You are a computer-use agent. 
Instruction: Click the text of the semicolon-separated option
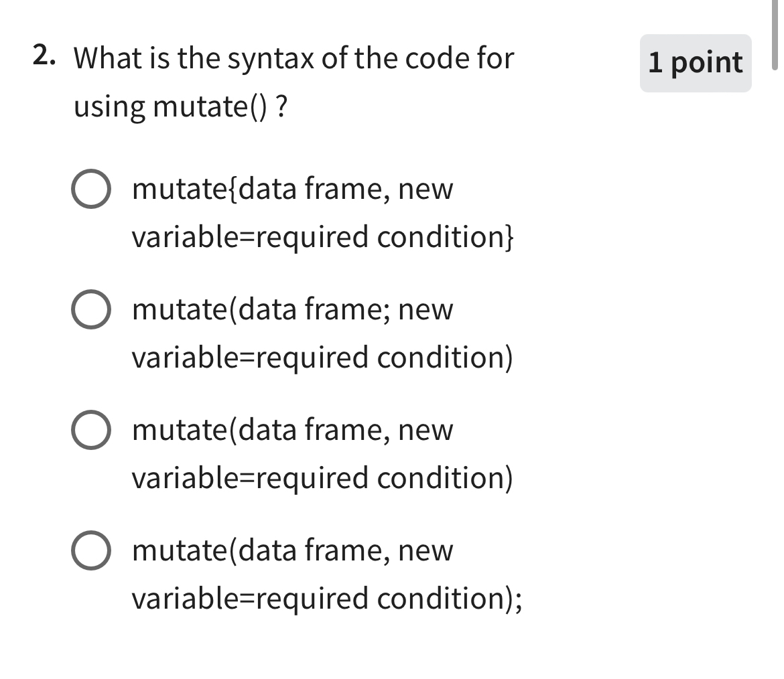[322, 333]
